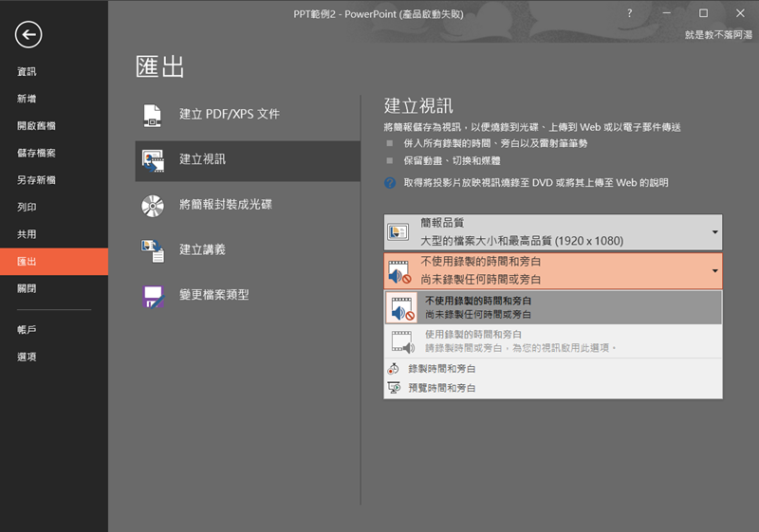Image resolution: width=759 pixels, height=532 pixels.
Task: Click the 建立視訊 video icon
Action: (x=153, y=160)
